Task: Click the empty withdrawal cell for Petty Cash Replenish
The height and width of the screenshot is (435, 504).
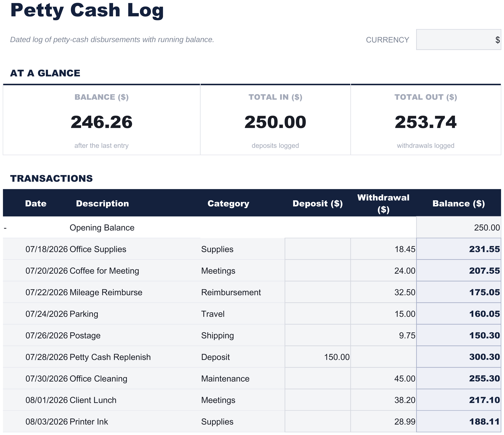Action: (x=383, y=357)
